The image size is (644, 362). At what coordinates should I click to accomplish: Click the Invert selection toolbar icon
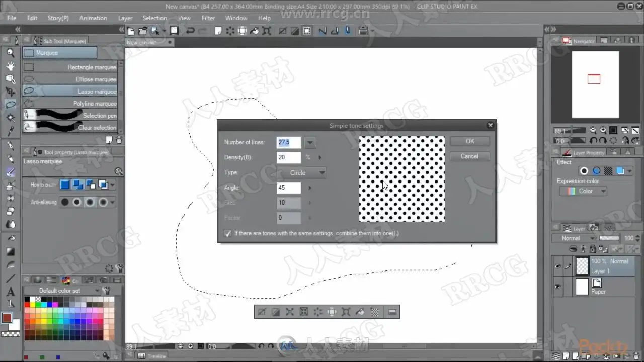click(x=295, y=31)
